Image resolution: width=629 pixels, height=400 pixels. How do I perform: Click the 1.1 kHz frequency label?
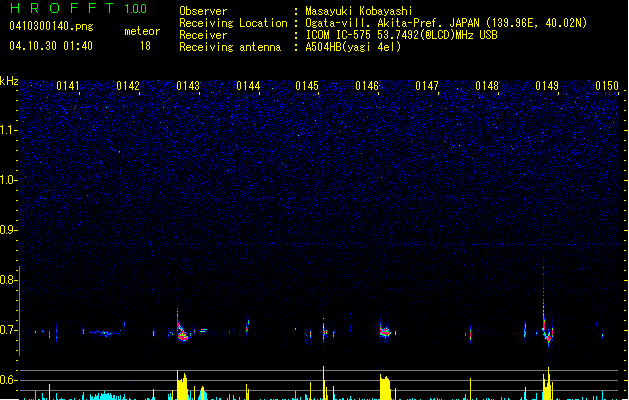pyautogui.click(x=8, y=130)
